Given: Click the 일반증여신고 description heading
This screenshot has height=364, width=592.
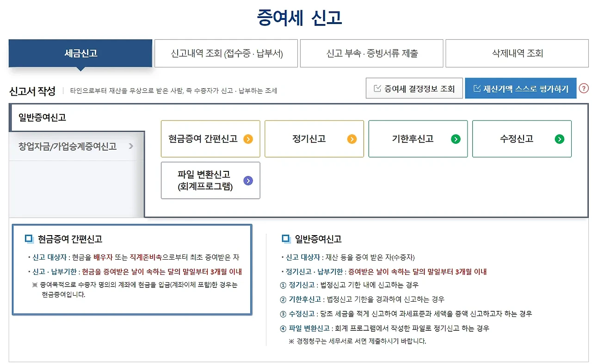Looking at the screenshot, I should [x=318, y=239].
